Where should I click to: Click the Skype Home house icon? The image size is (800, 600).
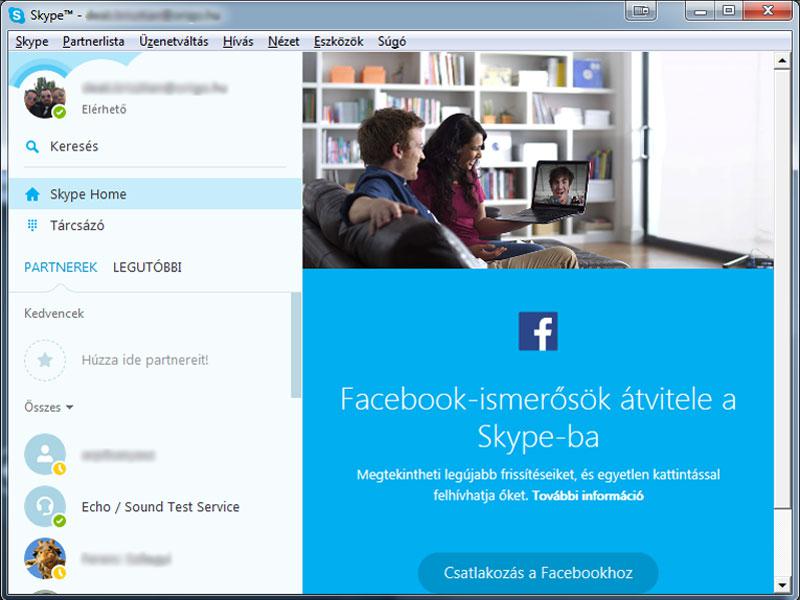(32, 194)
